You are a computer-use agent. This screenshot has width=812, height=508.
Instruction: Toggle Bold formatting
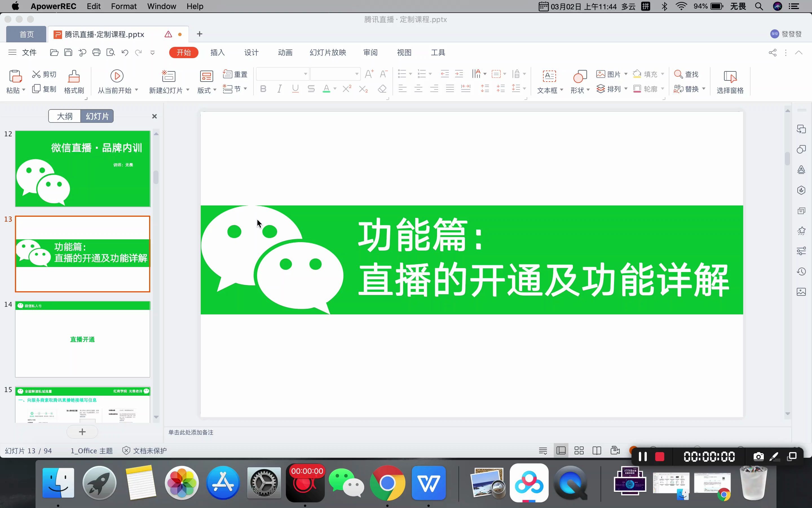click(263, 89)
